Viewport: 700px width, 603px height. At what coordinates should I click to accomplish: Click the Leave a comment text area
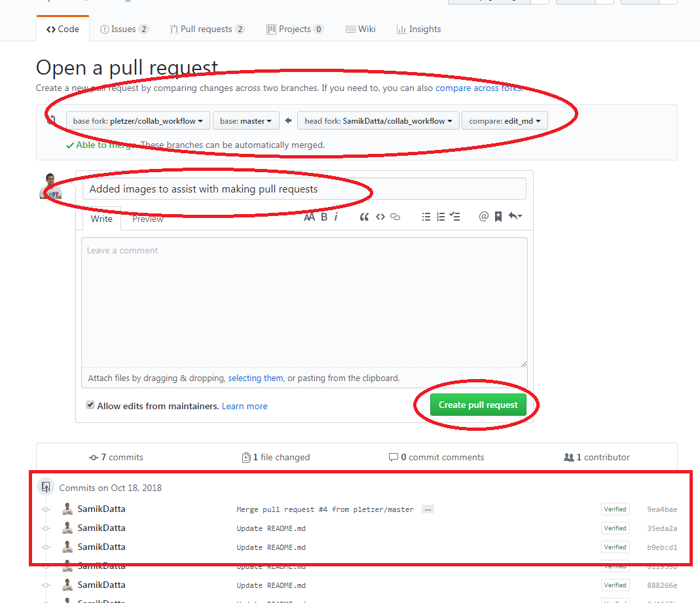(304, 302)
